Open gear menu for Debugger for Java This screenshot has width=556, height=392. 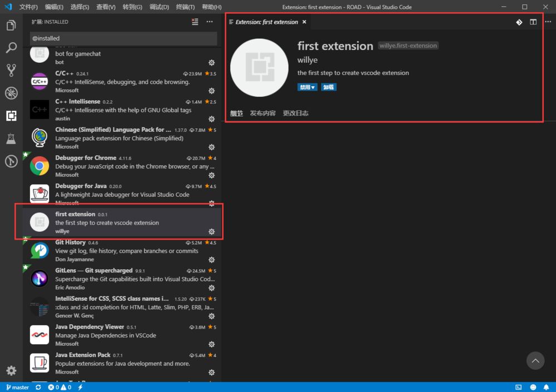point(212,204)
